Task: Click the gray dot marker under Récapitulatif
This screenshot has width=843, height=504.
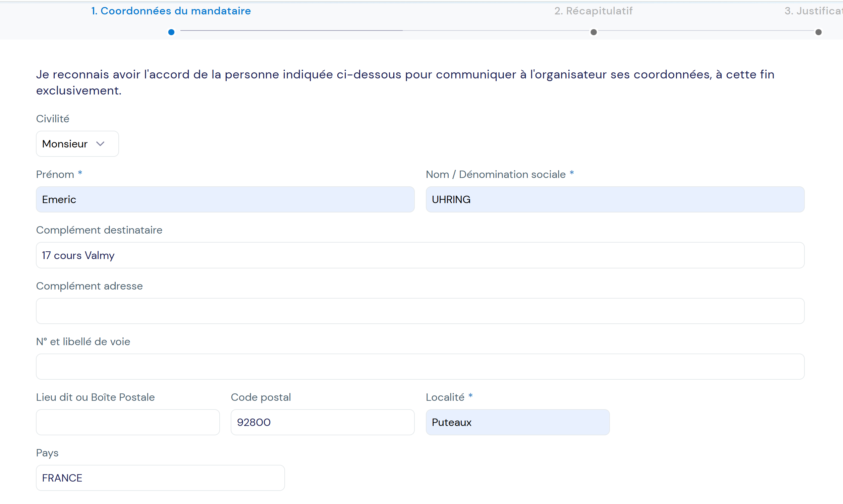Action: (x=594, y=32)
